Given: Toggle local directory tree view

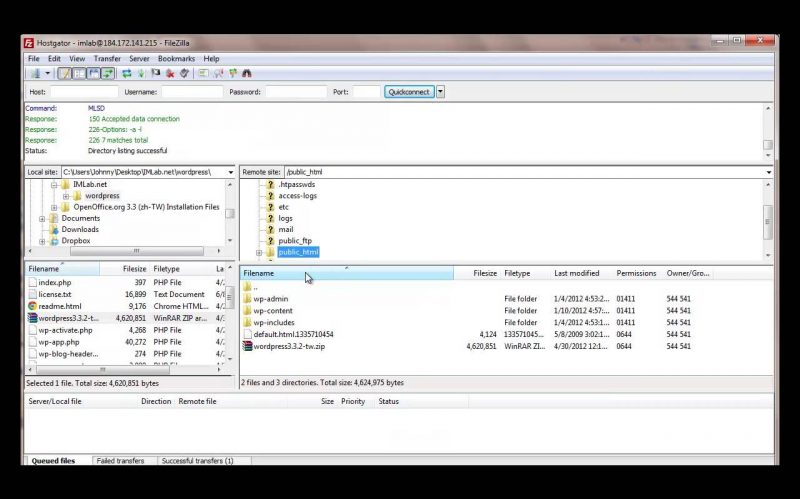Looking at the screenshot, I should [79, 74].
